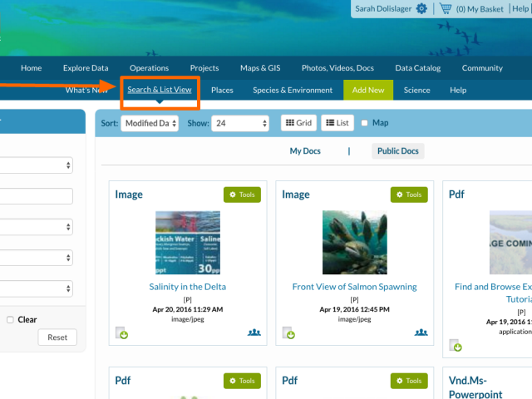Click the salmon spawning thumbnail image
This screenshot has width=532, height=399.
[355, 243]
